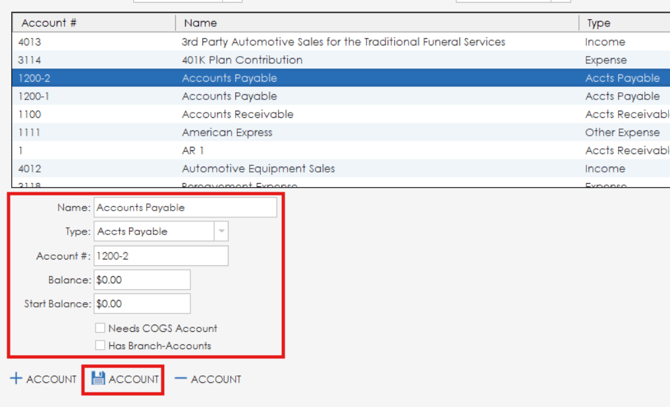670x407 pixels.
Task: Enable Needs COGS Account checkbox
Action: coord(100,328)
